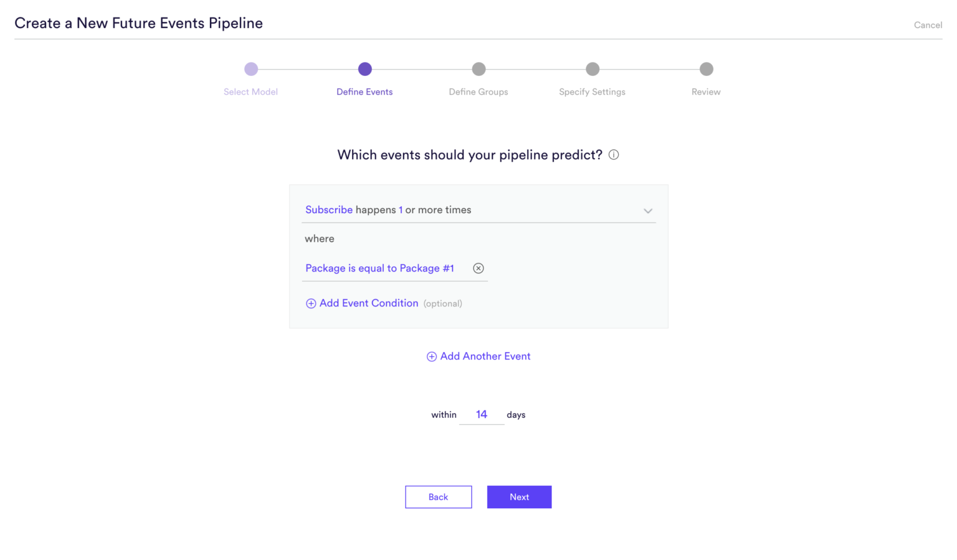Screen dimensions: 957x560
Task: Click the plus icon beside Add Another Event
Action: [431, 356]
